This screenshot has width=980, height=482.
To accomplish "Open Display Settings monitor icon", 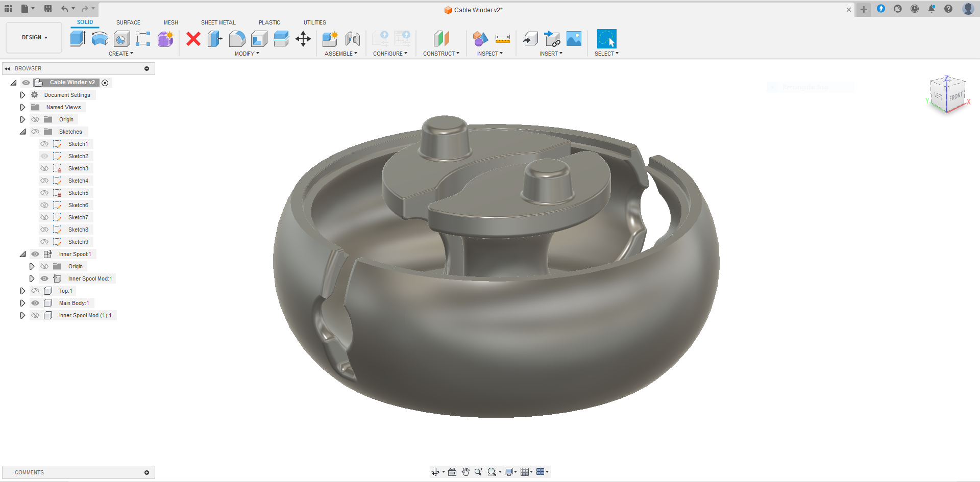I will [x=509, y=472].
